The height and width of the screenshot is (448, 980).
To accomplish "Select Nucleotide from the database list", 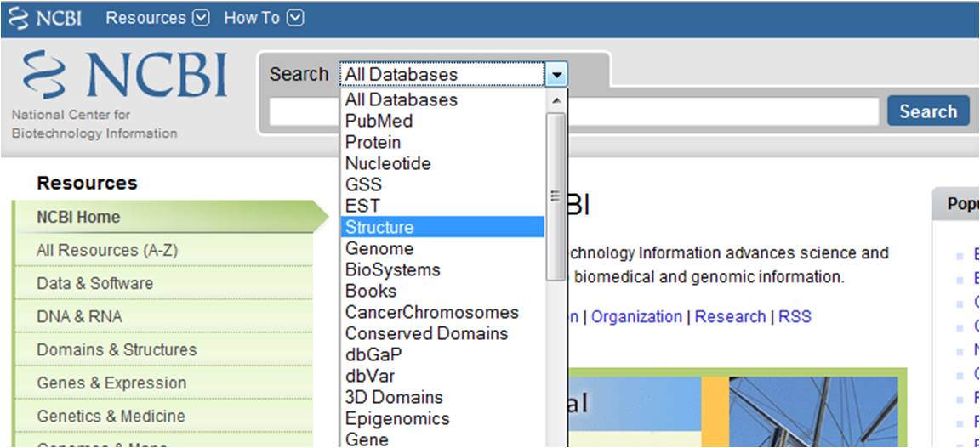I will [x=443, y=164].
